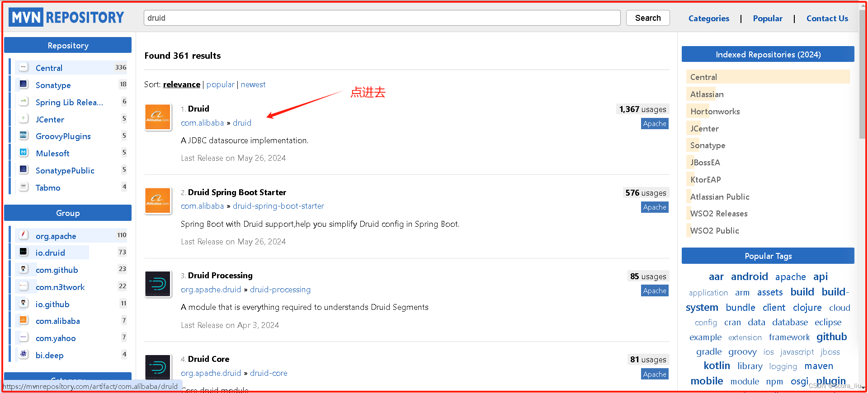Click the kotlin popular tag
The image size is (868, 393).
pyautogui.click(x=717, y=366)
